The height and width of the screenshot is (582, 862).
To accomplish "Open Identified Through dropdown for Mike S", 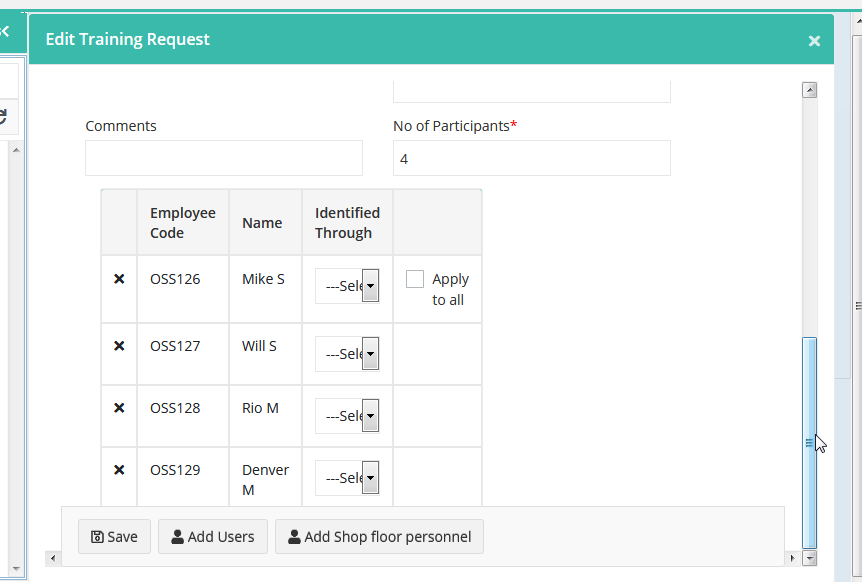I will (x=347, y=286).
